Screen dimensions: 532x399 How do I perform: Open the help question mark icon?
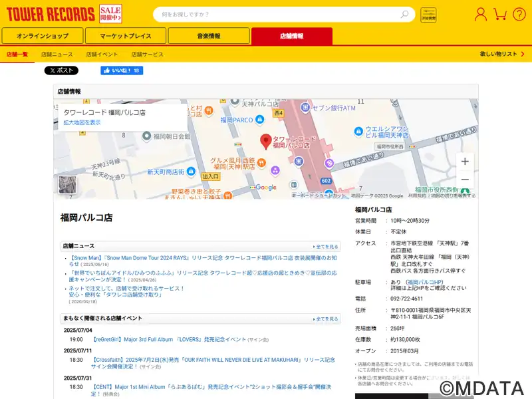pyautogui.click(x=519, y=14)
